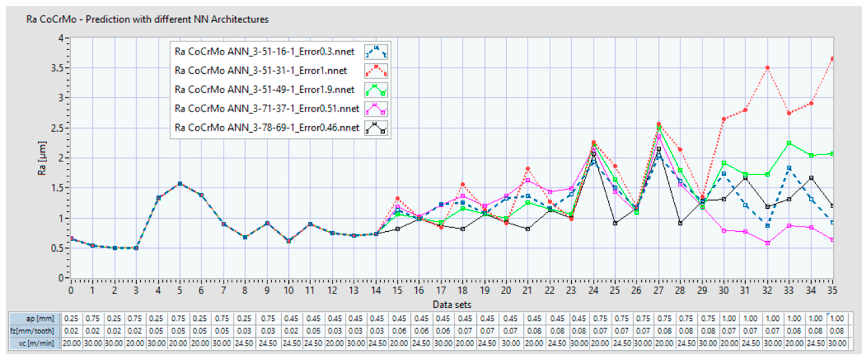This screenshot has height=360, width=868.
Task: Click the magenta plot legend icon
Action: pos(376,109)
